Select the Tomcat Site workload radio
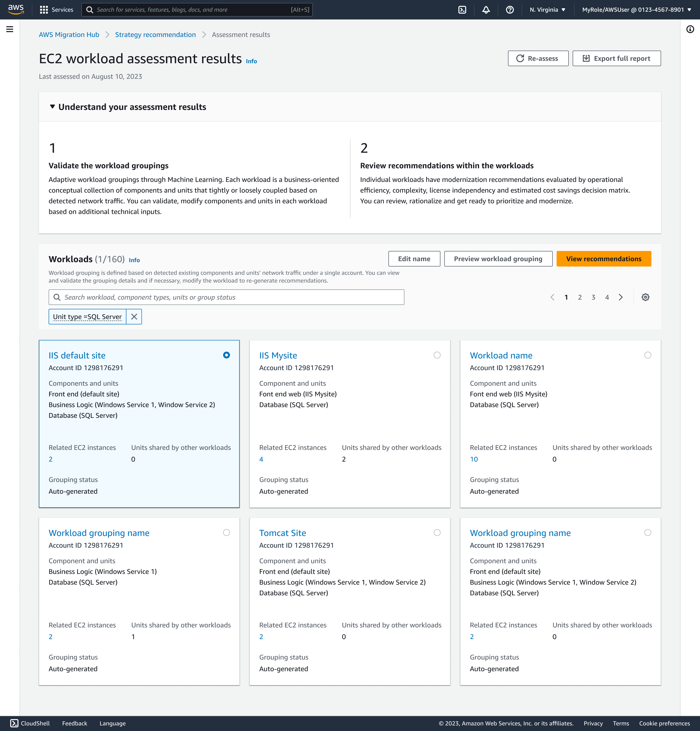Screen dimensions: 700x731 (x=437, y=533)
